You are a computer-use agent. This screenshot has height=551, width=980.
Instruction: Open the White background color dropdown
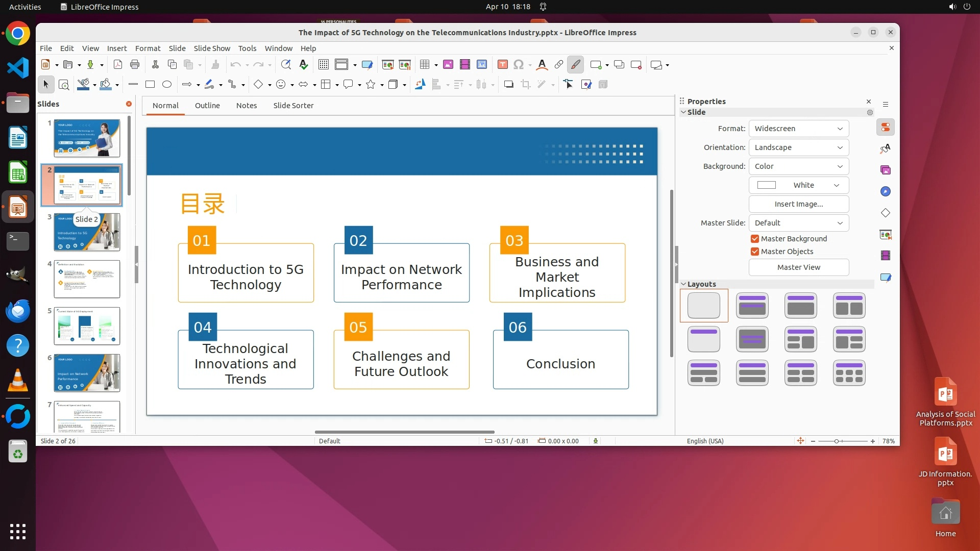[x=798, y=185]
